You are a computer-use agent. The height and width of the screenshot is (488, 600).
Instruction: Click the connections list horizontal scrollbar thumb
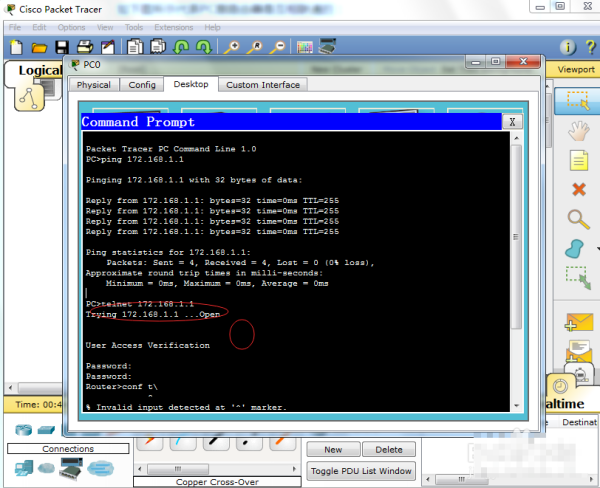pos(178,469)
